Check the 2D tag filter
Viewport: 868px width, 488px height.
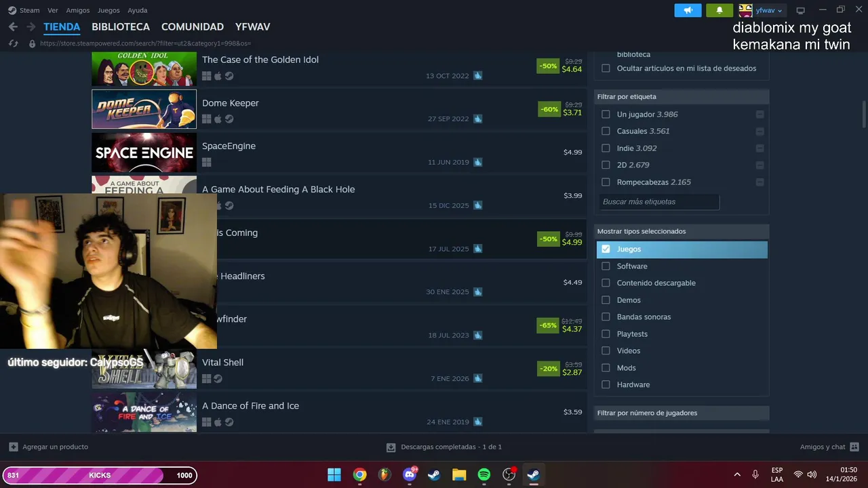coord(606,165)
